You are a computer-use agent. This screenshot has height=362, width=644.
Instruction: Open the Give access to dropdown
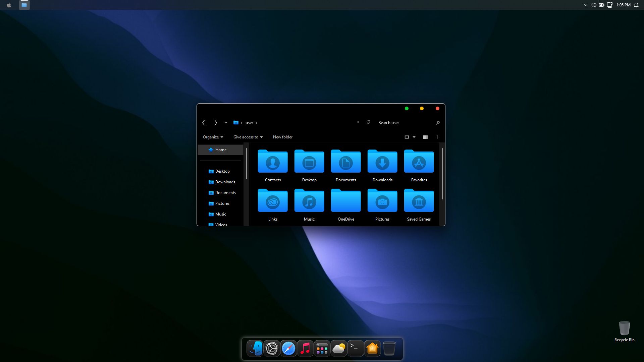click(248, 137)
